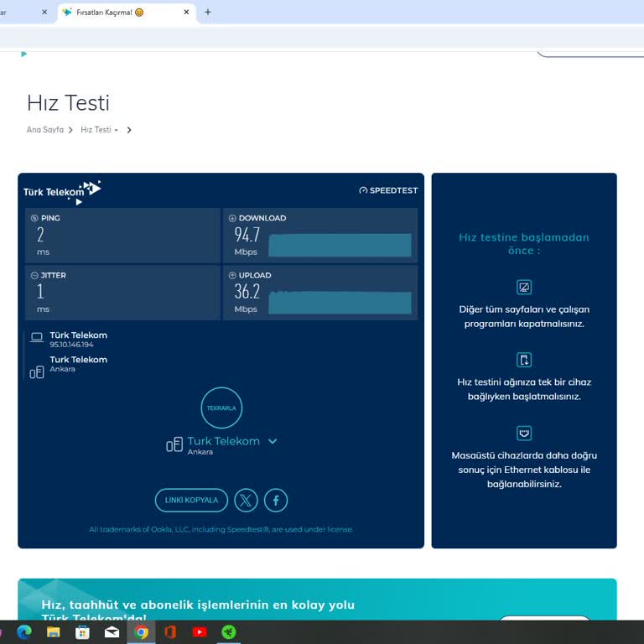Click the SPEEDTEST logo label
644x644 pixels.
coord(388,190)
